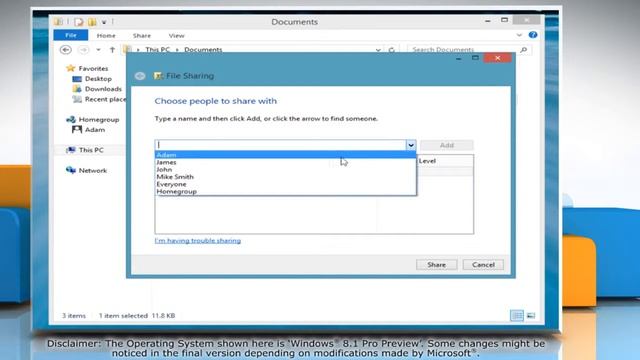Cancel the File Sharing dialog
640x360 pixels.
coord(483,264)
